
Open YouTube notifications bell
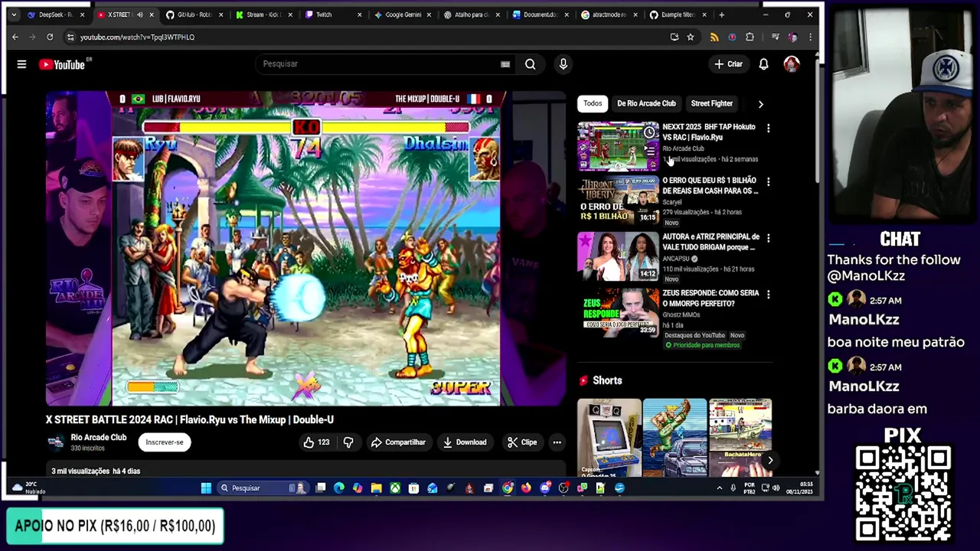pyautogui.click(x=763, y=64)
